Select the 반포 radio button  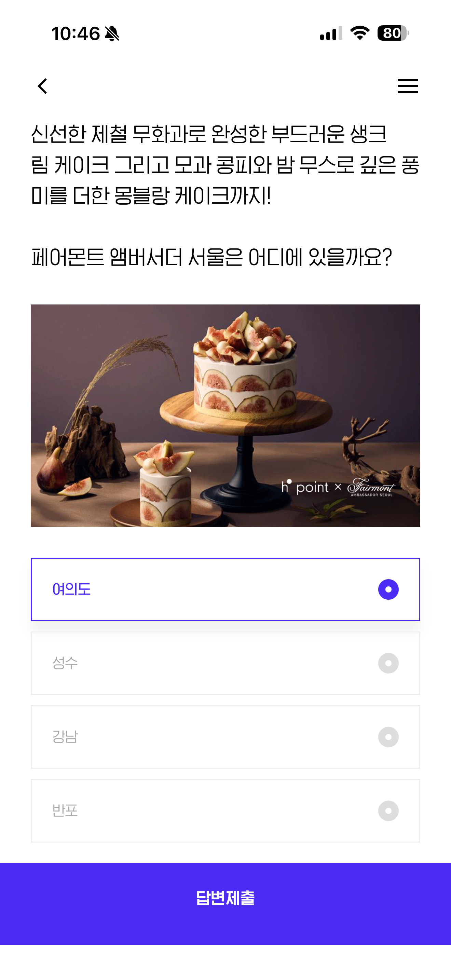388,811
